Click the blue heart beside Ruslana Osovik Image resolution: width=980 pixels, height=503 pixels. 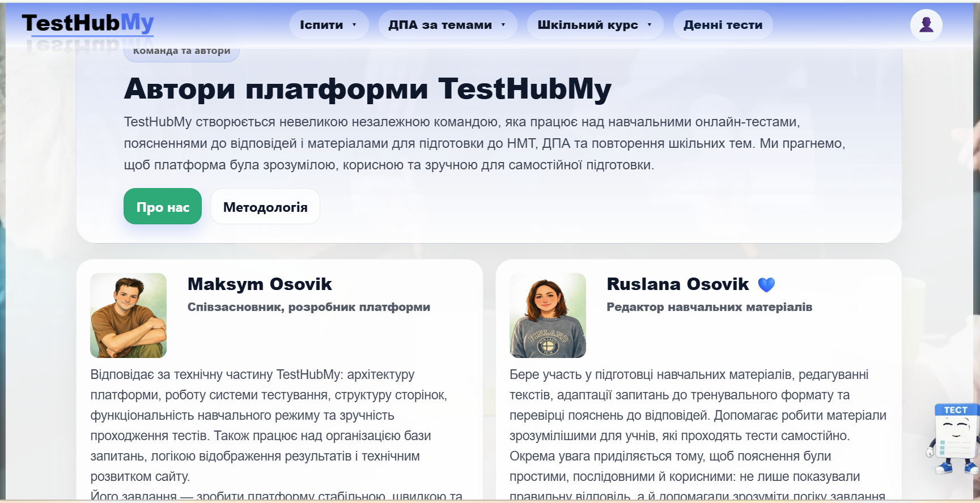[766, 284]
